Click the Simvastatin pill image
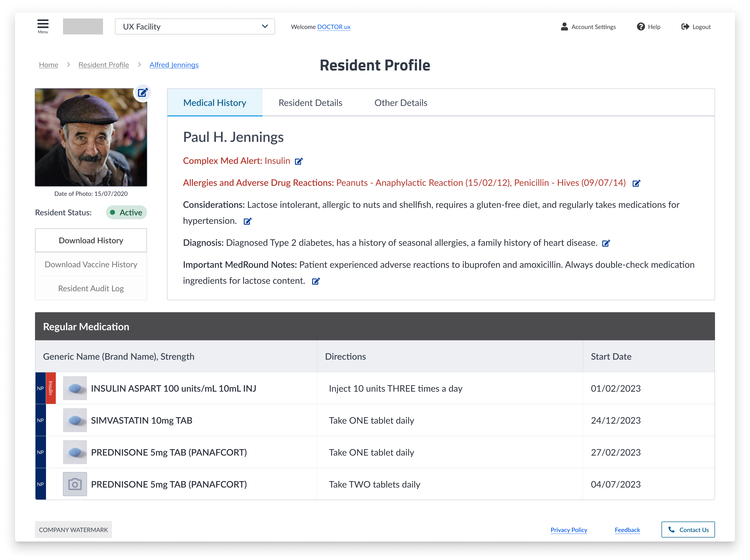Image resolution: width=750 pixels, height=560 pixels. 75,420
